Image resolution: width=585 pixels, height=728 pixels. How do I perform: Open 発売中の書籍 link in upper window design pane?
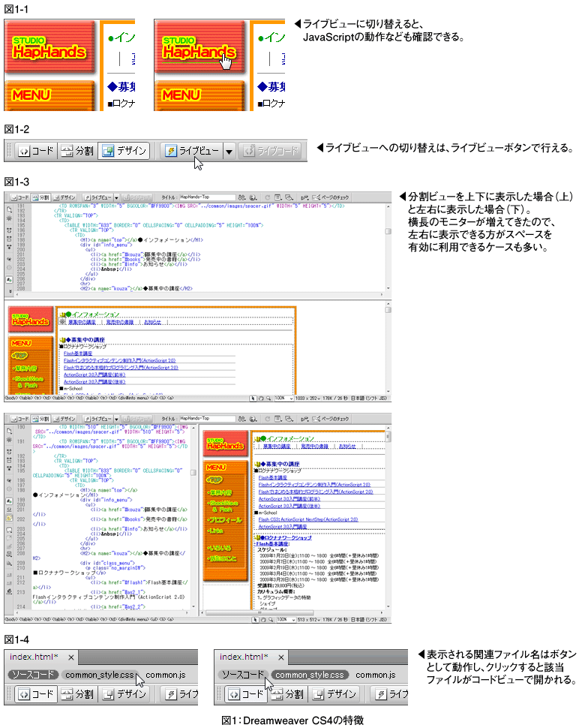coord(120,322)
